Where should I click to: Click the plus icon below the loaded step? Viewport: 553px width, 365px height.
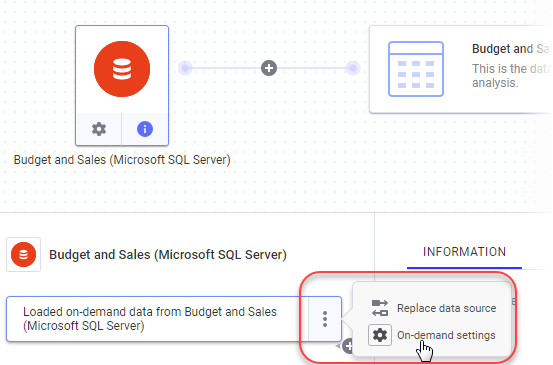tap(348, 346)
